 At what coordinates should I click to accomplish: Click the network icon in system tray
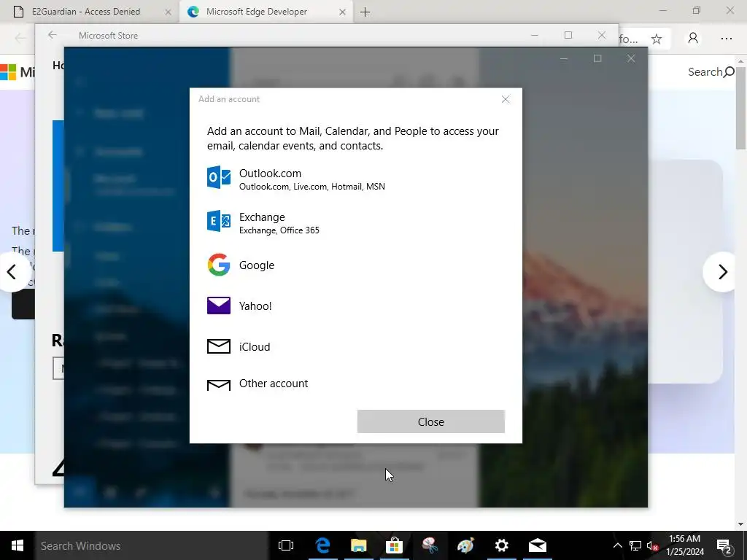tap(635, 545)
